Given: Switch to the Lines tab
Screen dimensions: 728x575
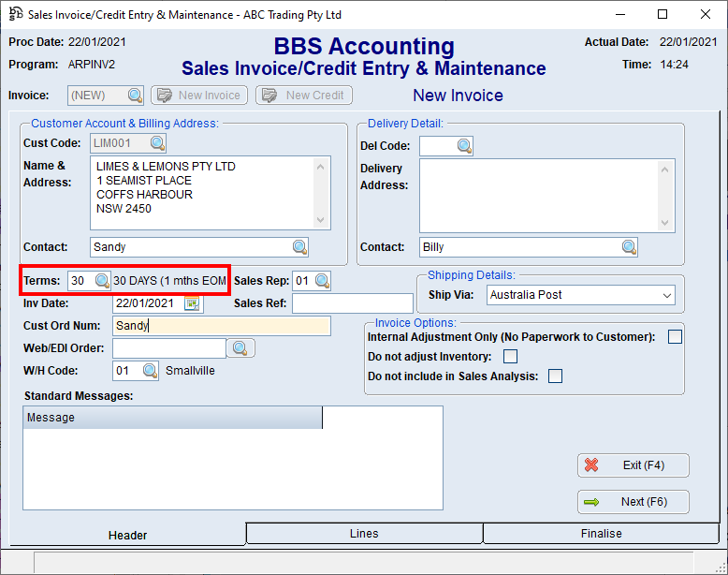Looking at the screenshot, I should click(x=364, y=534).
